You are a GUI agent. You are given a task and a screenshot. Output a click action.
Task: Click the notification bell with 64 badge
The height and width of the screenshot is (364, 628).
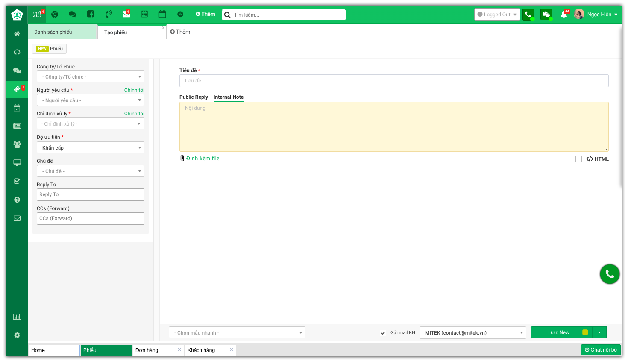click(x=564, y=14)
